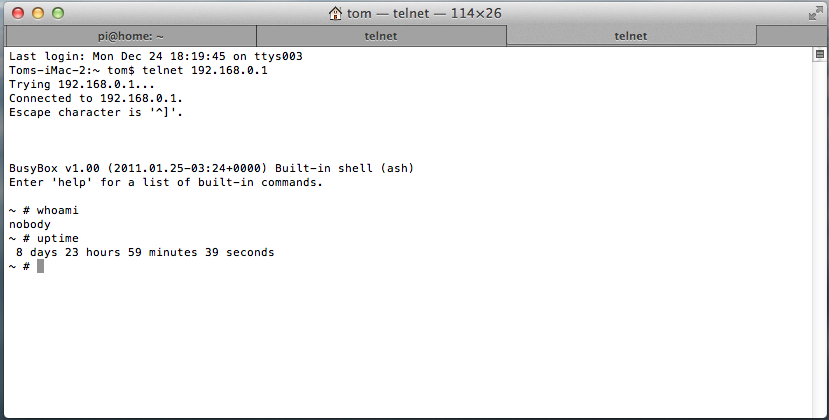
Task: Click the BusyBox v1.00 banner line
Action: 211,169
